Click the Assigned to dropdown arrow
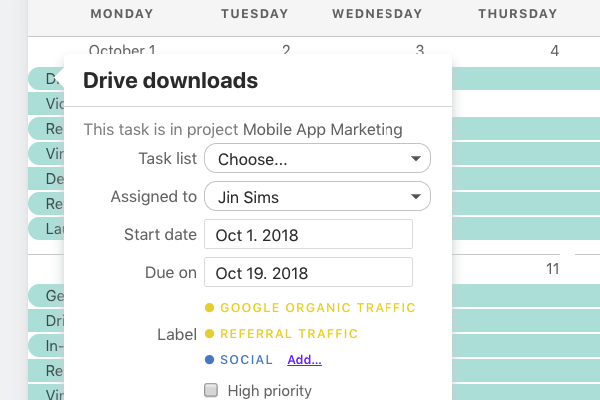Viewport: 600px width, 400px height. 416,197
